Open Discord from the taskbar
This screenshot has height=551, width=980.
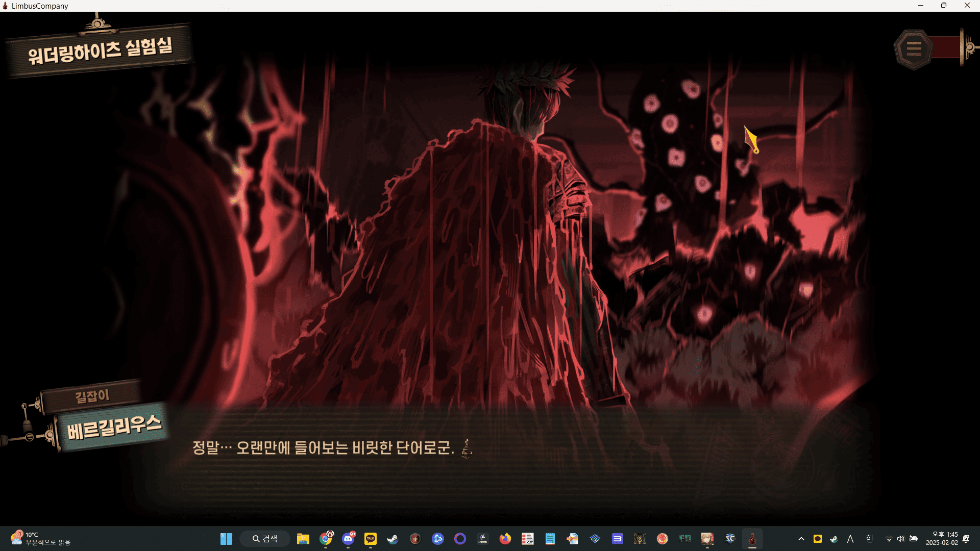349,539
